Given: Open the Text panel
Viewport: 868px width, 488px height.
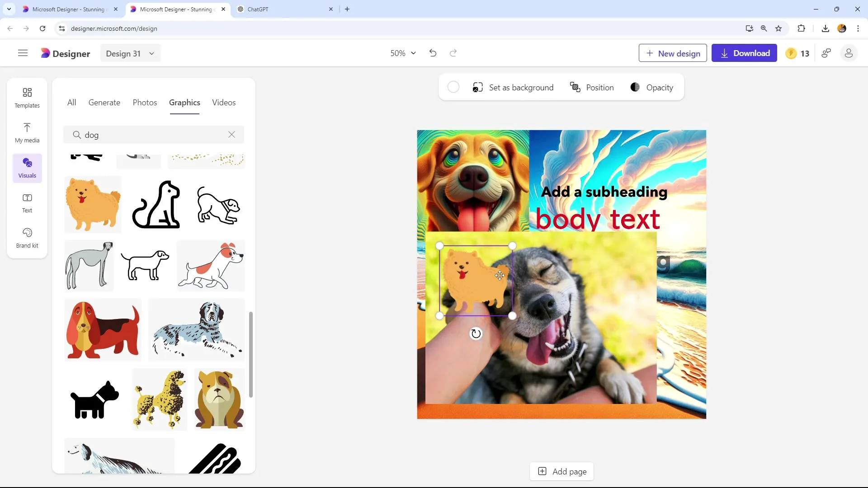Looking at the screenshot, I should 27,203.
